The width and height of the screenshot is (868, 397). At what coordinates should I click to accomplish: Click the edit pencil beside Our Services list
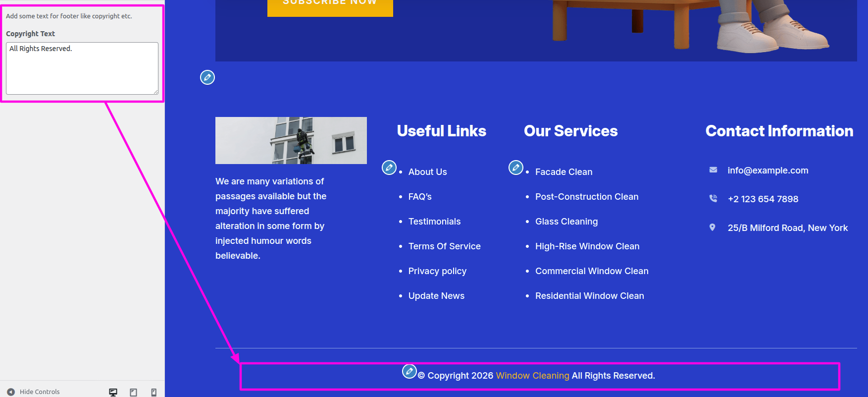click(x=515, y=168)
